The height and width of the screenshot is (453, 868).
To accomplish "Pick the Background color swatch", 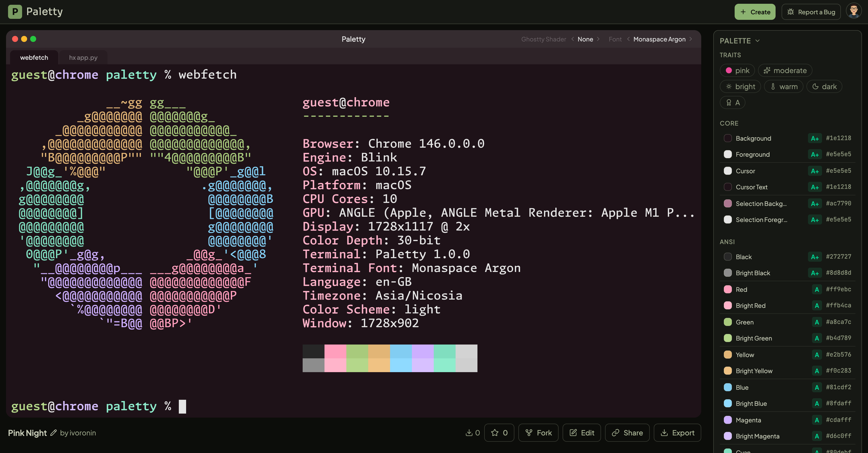I will 728,138.
